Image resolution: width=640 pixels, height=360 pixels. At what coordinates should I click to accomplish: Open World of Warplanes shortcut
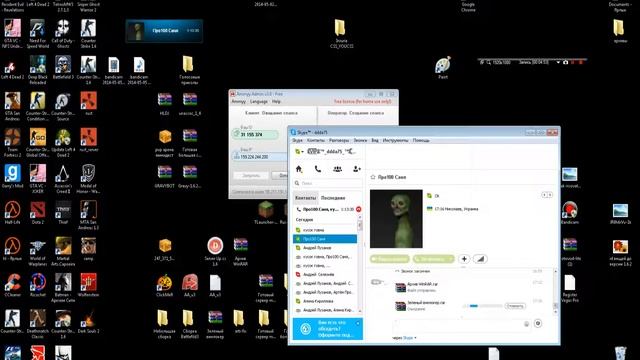[x=38, y=252]
